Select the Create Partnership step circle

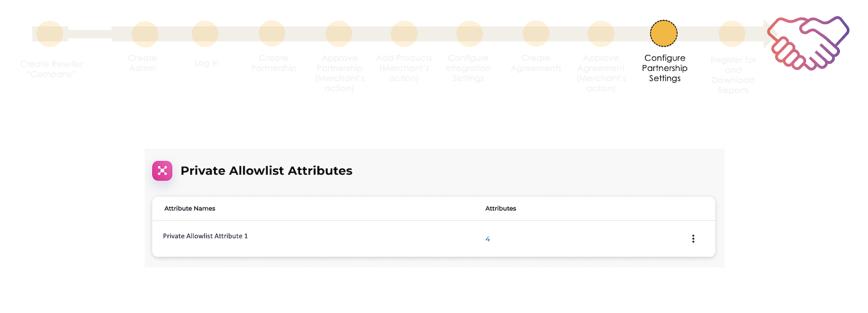point(272,34)
